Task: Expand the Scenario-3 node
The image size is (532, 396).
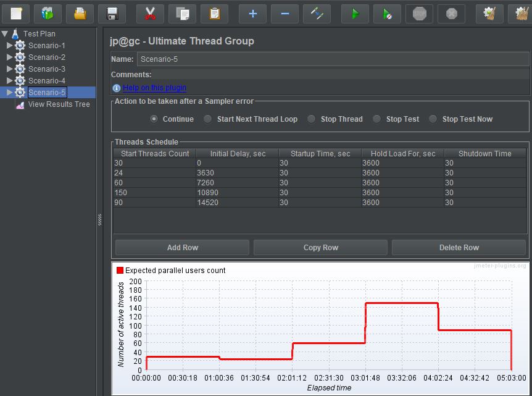Action: pyautogui.click(x=11, y=69)
